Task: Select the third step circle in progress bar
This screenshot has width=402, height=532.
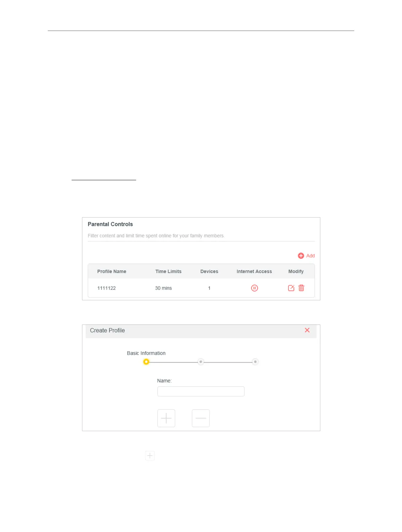Action: tap(255, 362)
